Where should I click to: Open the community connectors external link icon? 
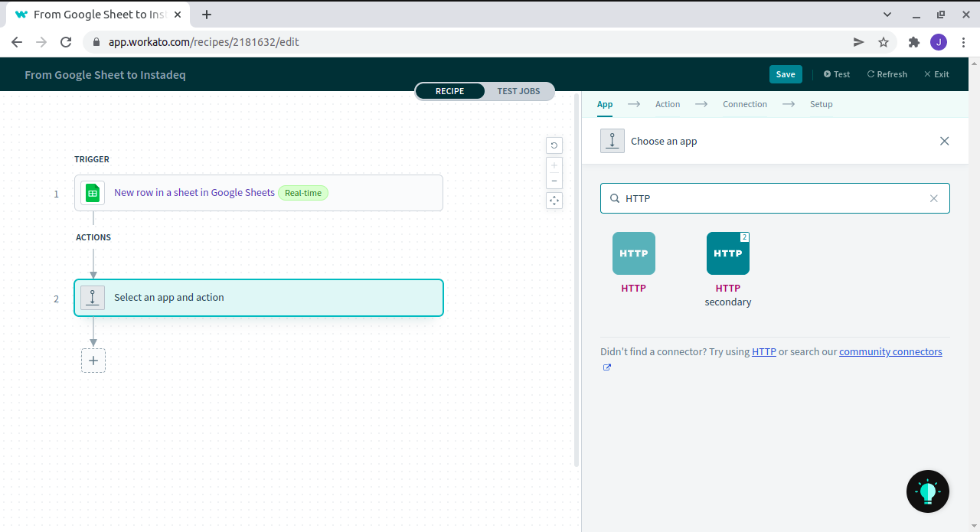coord(607,367)
